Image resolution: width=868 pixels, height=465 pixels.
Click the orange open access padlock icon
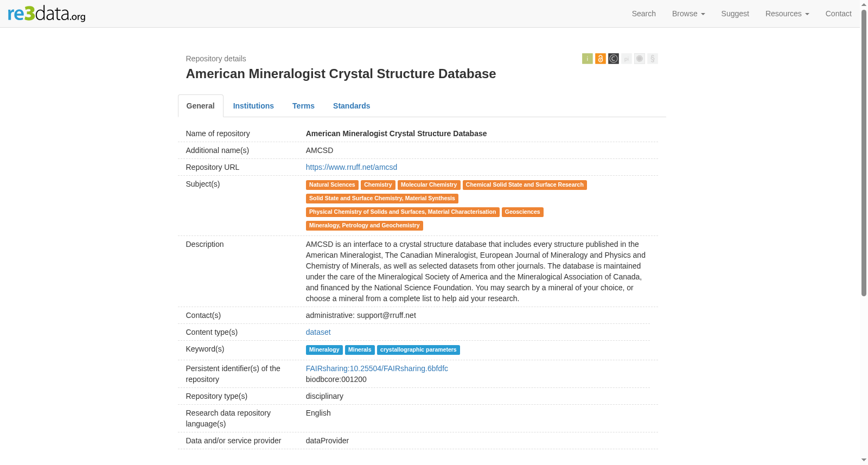click(x=600, y=59)
